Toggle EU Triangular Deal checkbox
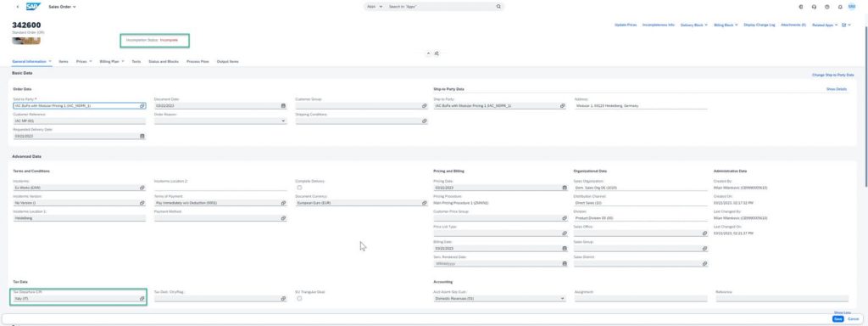This screenshot has height=326, width=868. pos(299,298)
